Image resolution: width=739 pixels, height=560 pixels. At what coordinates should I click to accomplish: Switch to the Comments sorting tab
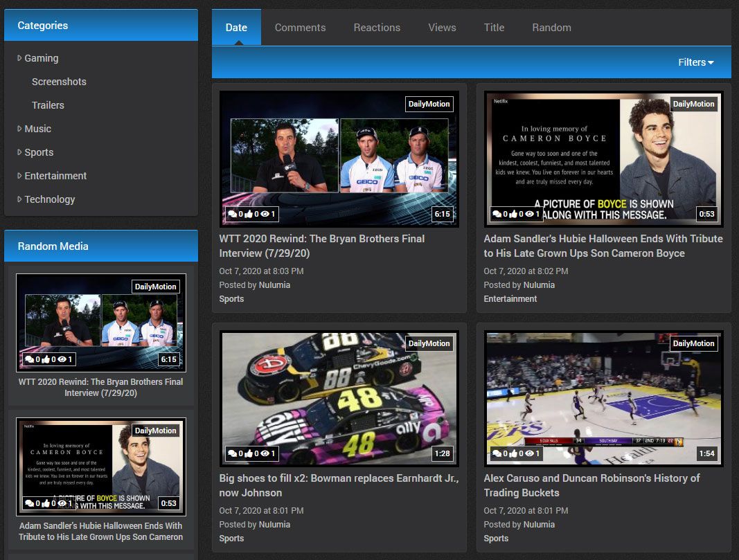pyautogui.click(x=300, y=28)
